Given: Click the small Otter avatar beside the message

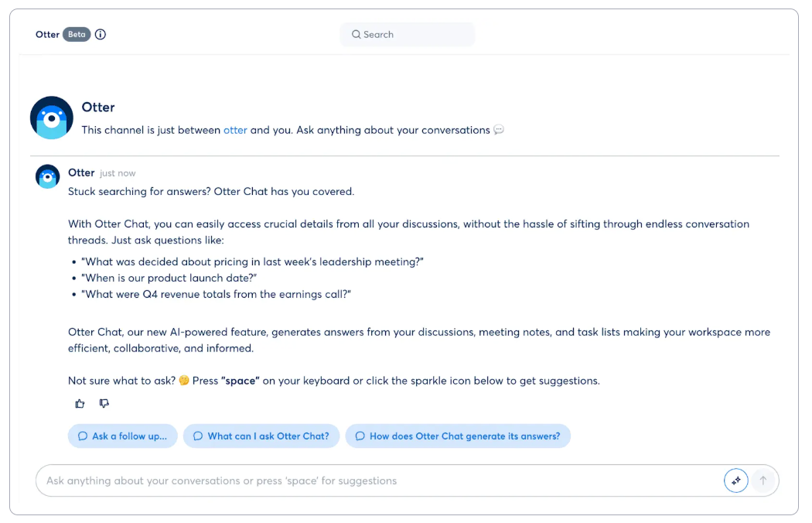Looking at the screenshot, I should [47, 176].
